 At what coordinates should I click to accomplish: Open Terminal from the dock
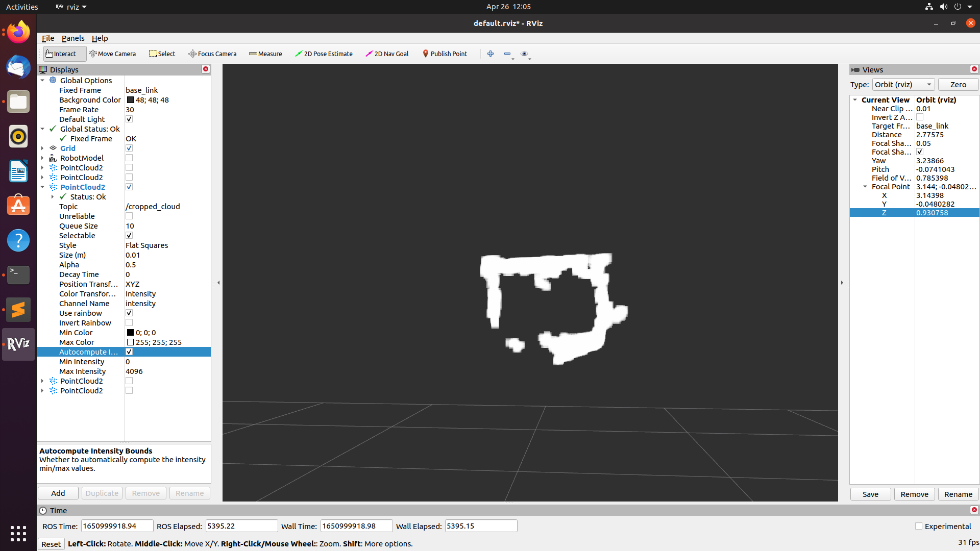click(18, 275)
